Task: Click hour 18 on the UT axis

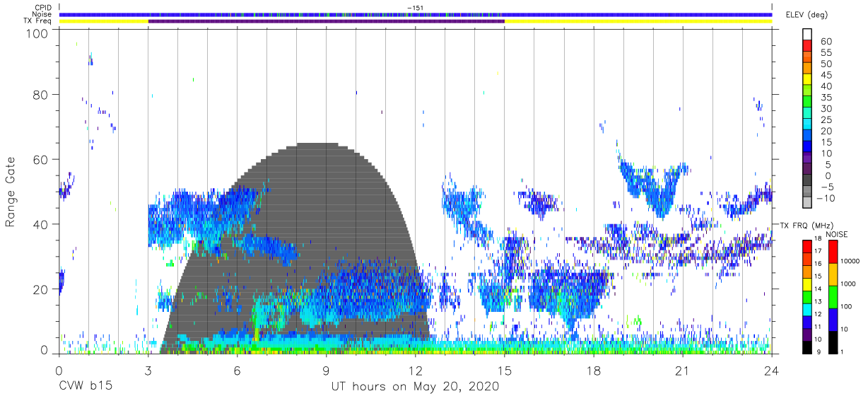Action: pos(594,370)
